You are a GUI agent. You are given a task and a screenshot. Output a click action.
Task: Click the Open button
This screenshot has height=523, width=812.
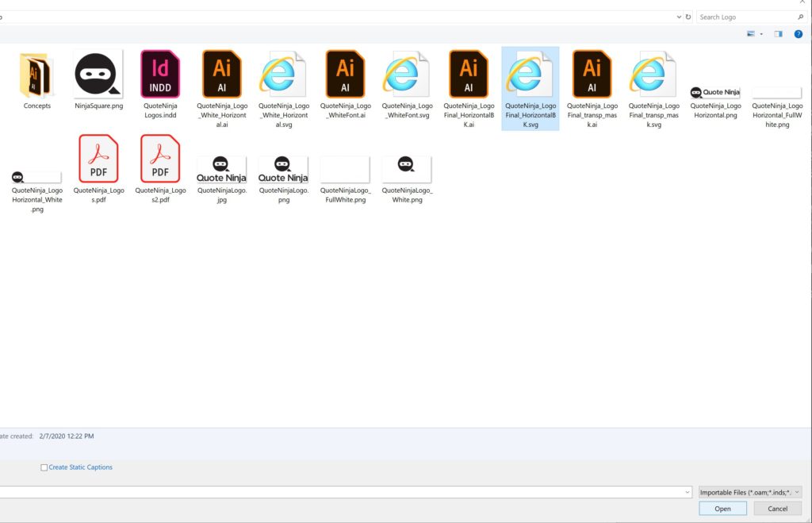click(x=722, y=509)
